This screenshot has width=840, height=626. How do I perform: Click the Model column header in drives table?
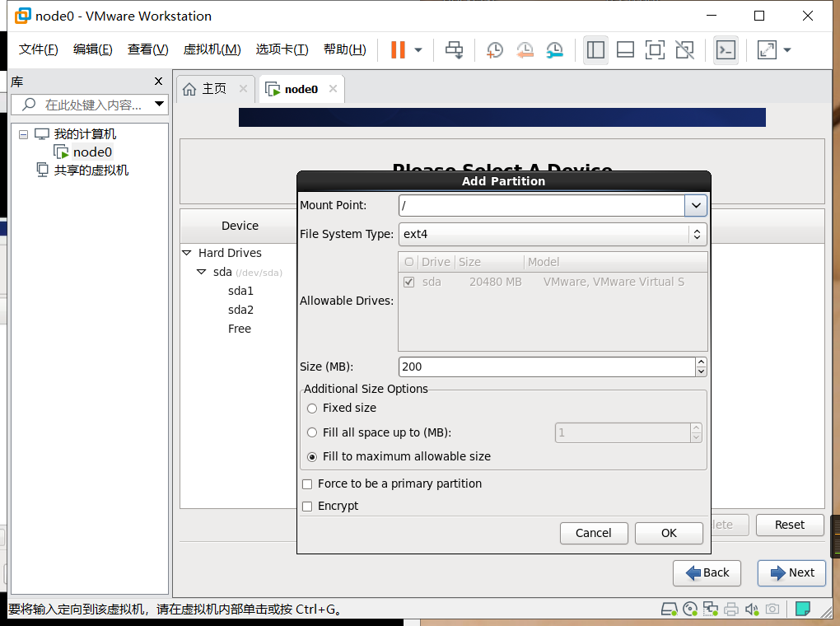[615, 262]
